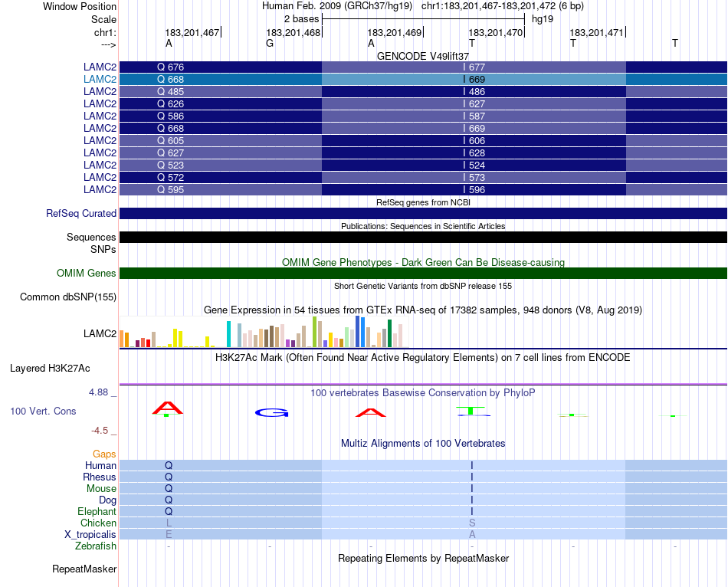Click coordinate label 183,201,467

point(192,32)
